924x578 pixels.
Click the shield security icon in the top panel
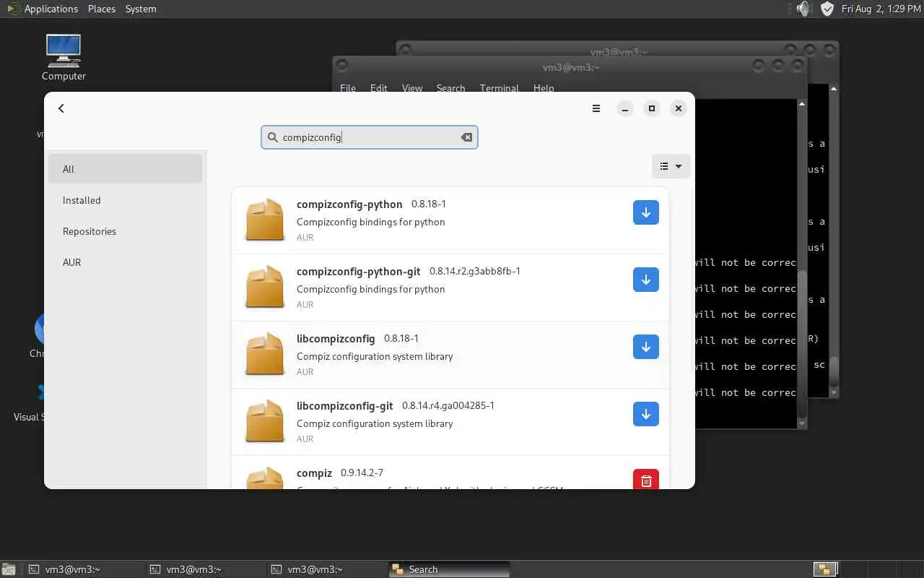click(x=827, y=9)
